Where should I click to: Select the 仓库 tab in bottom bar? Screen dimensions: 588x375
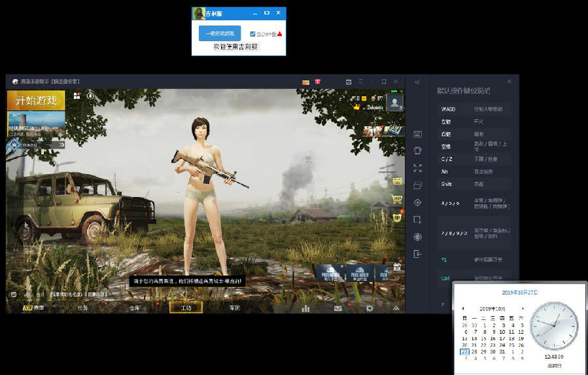coord(134,308)
